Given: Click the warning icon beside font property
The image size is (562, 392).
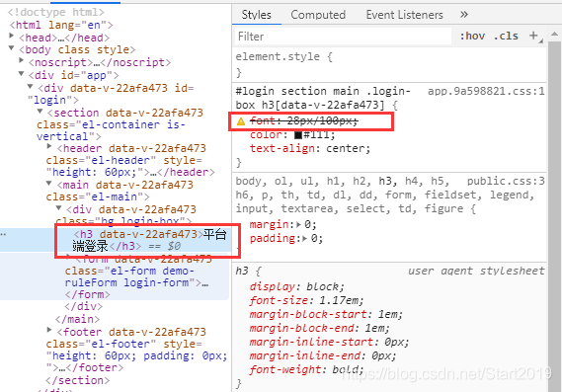Looking at the screenshot, I should tap(241, 121).
